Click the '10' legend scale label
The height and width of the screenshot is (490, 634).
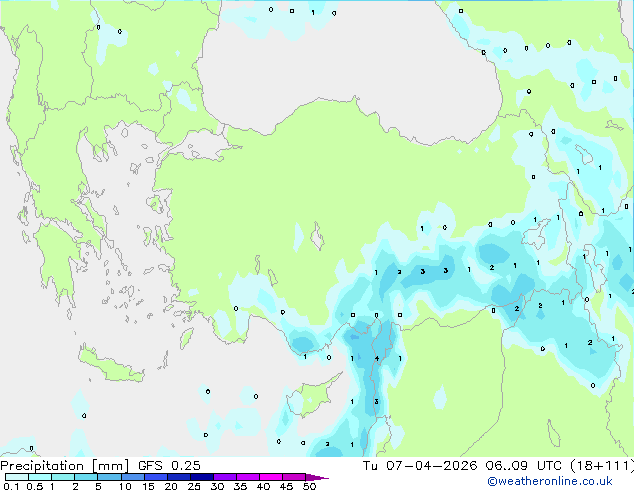[x=125, y=486]
